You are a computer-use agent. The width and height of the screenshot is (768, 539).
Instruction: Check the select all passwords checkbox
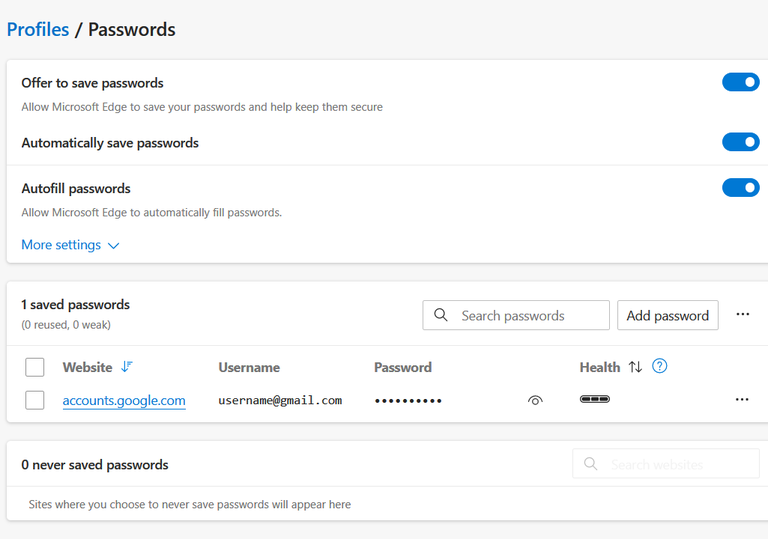(35, 367)
